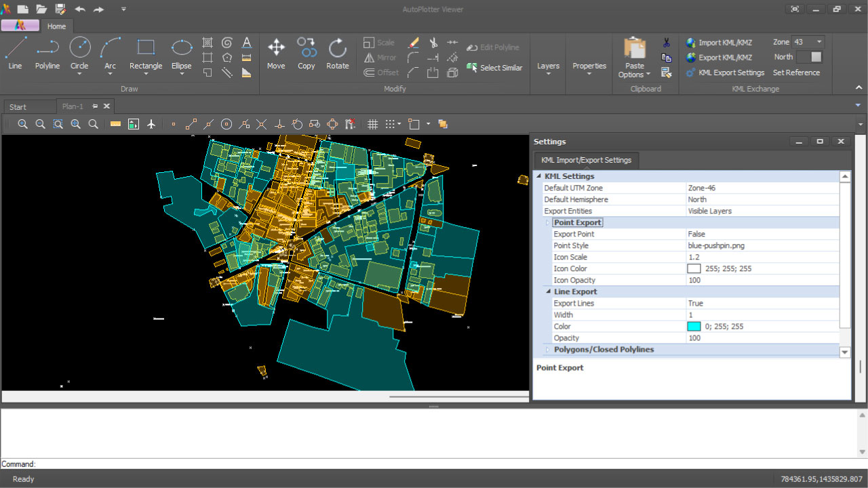Image resolution: width=868 pixels, height=488 pixels.
Task: Click Set Reference
Action: point(796,73)
